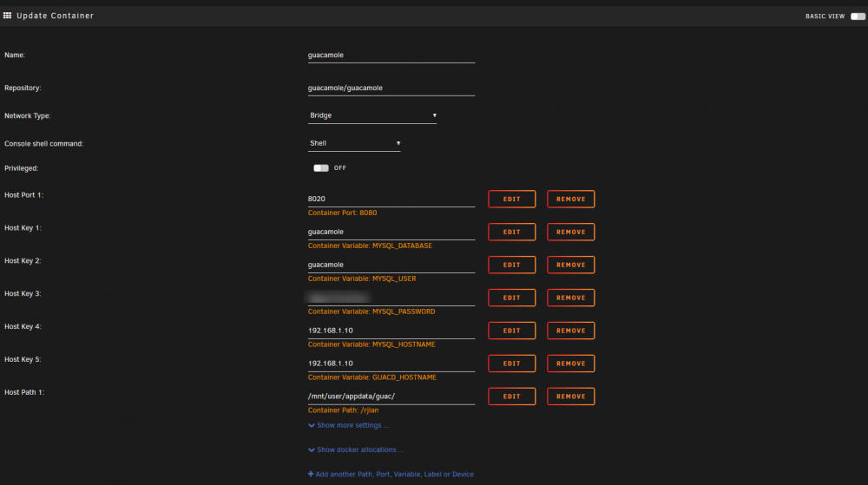The height and width of the screenshot is (485, 868).
Task: Remove Host Port 1
Action: click(571, 199)
